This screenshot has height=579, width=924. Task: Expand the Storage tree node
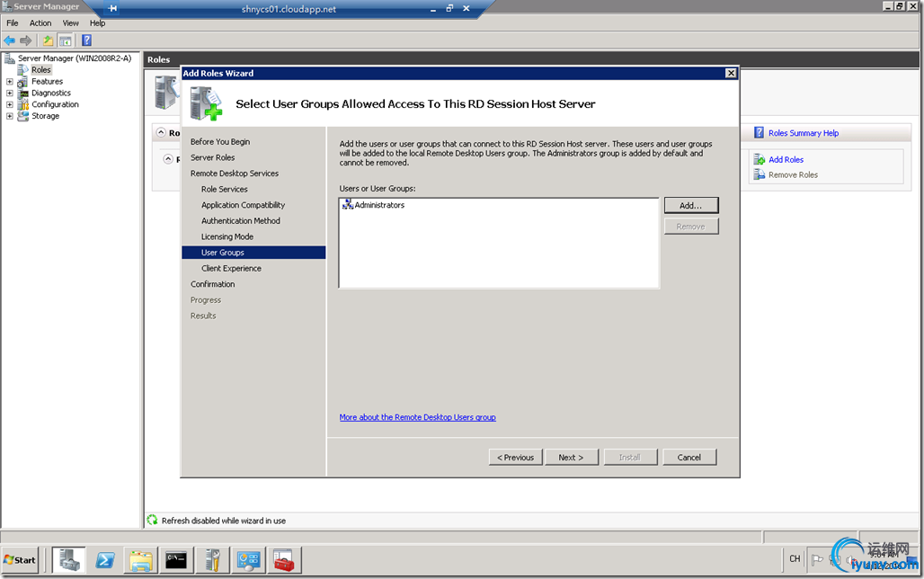coord(9,116)
